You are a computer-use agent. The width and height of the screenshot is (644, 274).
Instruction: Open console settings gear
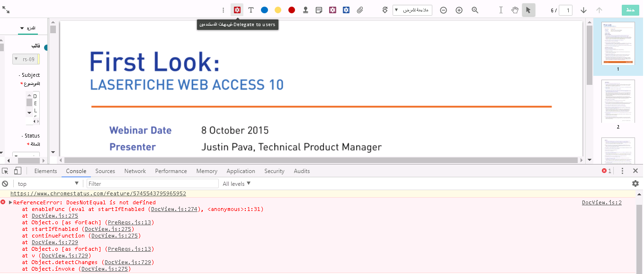pos(635,183)
